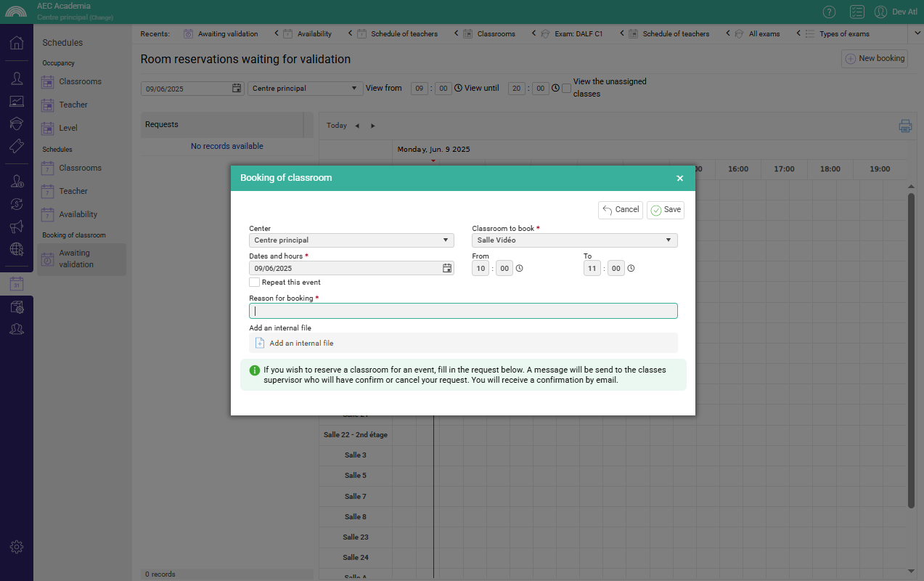Click the View until hour field showing 20

(517, 88)
